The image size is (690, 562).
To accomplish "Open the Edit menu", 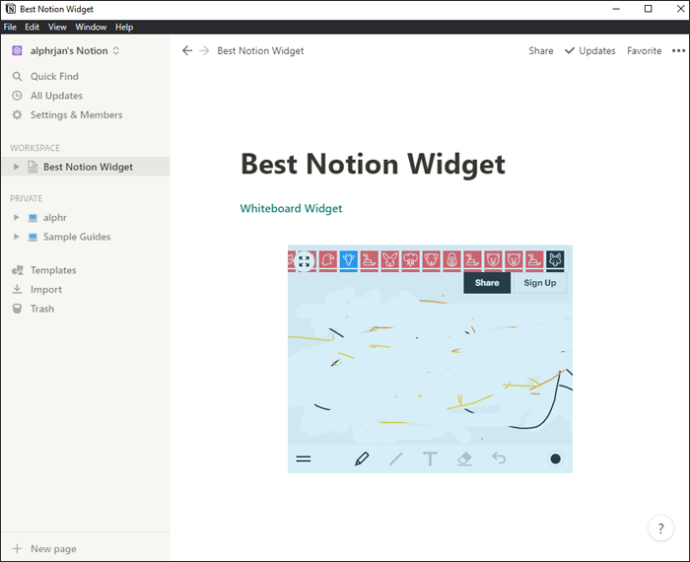I will pos(32,27).
